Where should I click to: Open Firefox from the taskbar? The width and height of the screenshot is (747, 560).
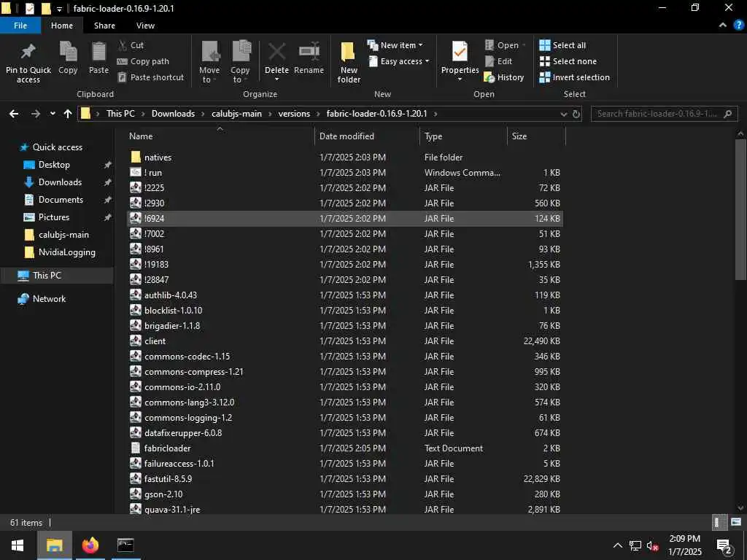coord(90,545)
